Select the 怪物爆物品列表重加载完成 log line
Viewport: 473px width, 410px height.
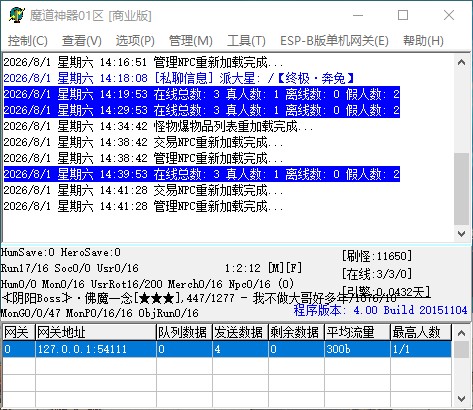(x=158, y=126)
